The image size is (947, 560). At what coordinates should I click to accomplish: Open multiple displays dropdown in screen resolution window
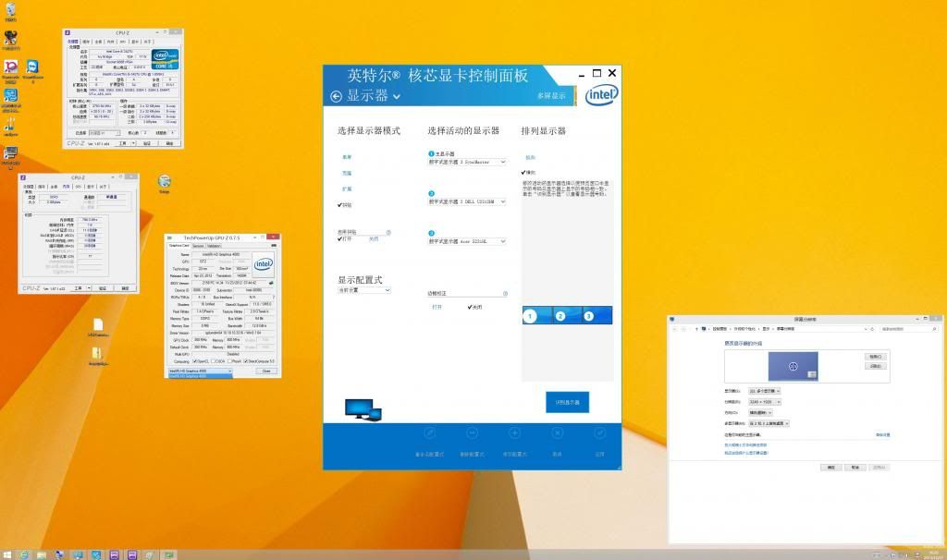(x=769, y=423)
